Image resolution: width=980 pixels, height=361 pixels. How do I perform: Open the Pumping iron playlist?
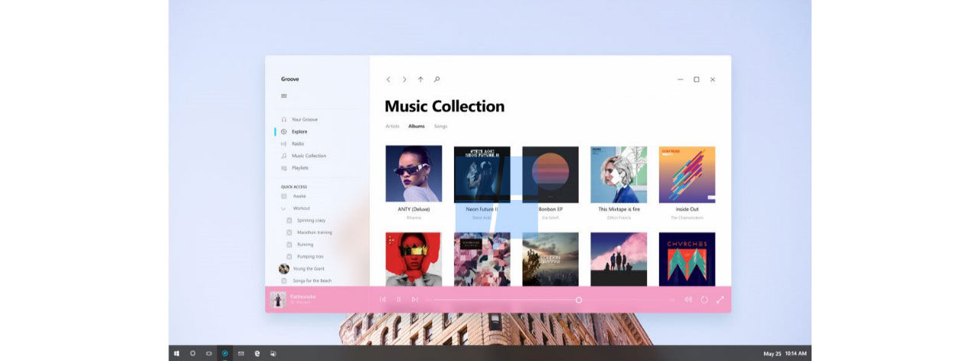[310, 257]
